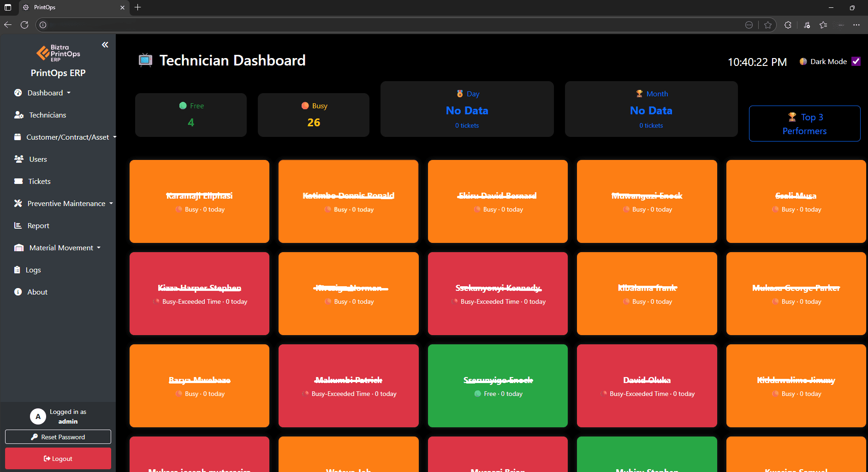Click the Free technicians count card
Screen dimensions: 868x472
tap(190, 115)
